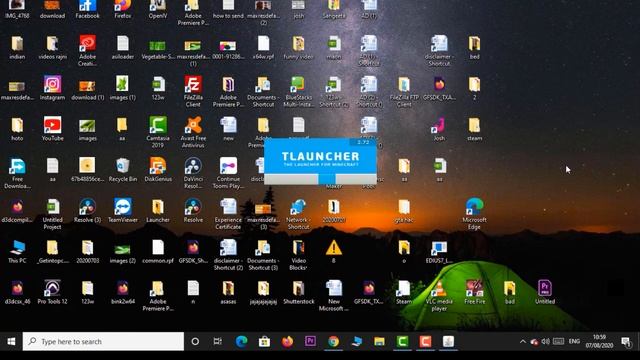Viewport: 640px width, 360px height.
Task: Open the clock and date flyout
Action: 599,341
